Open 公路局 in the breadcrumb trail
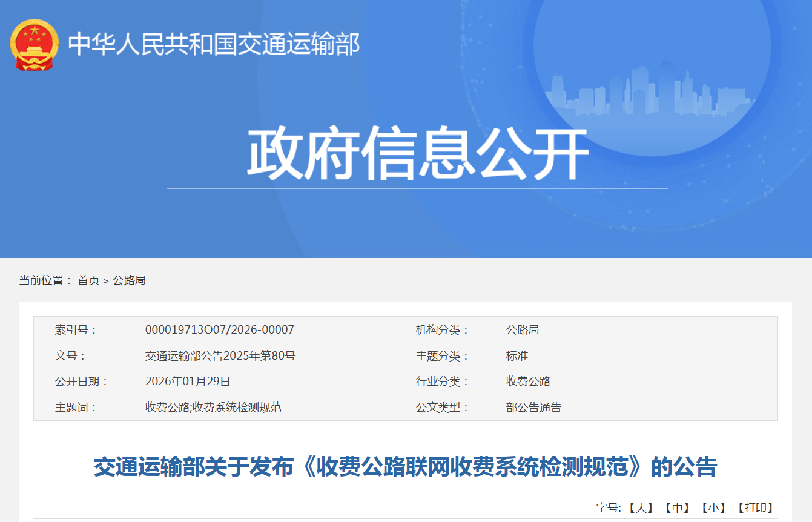The height and width of the screenshot is (522, 812). [x=129, y=280]
